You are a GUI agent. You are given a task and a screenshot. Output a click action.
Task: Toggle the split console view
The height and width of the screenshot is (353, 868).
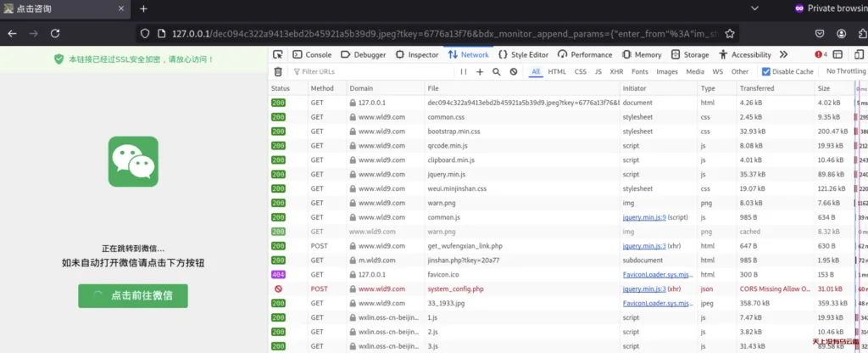pos(837,54)
